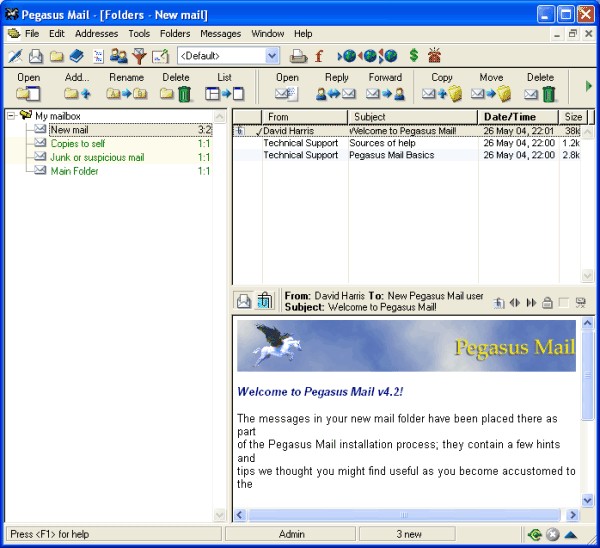600x548 pixels.
Task: Click the printer icon in the toolbar
Action: (x=298, y=56)
